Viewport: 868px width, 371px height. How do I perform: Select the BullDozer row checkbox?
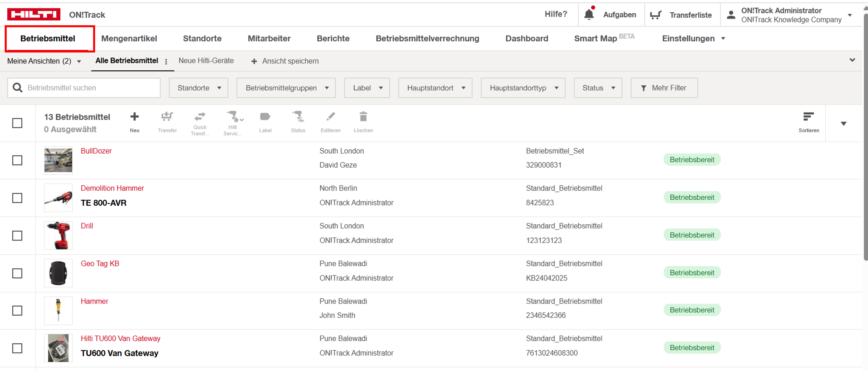tap(17, 160)
